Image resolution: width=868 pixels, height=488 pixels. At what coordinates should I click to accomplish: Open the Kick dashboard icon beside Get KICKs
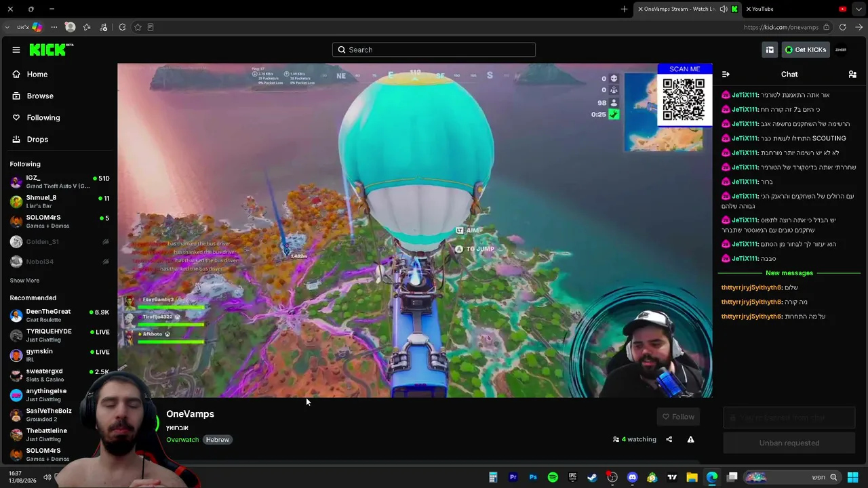[770, 49]
